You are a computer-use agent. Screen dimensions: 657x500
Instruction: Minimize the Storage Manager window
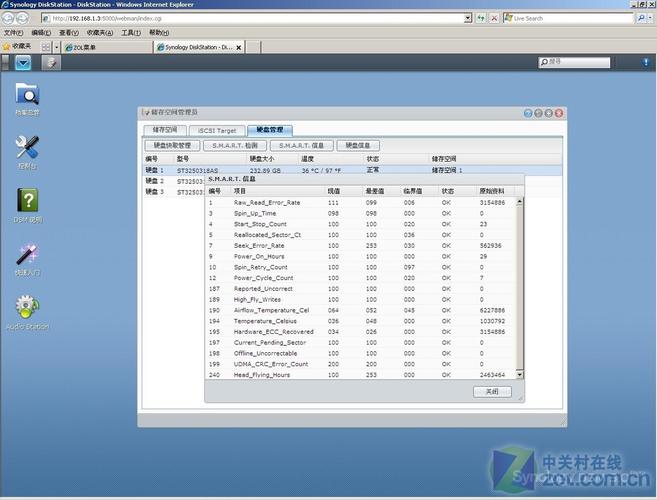coord(538,113)
